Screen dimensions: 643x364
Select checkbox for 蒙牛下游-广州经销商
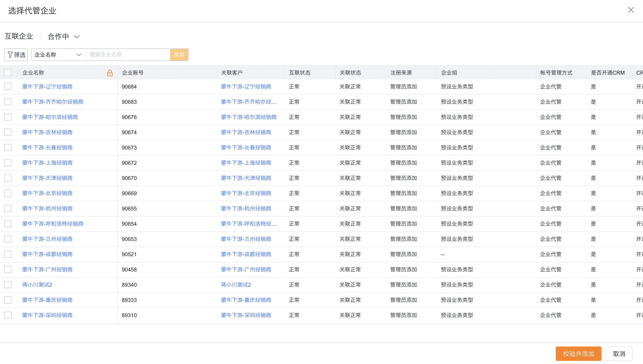tap(8, 269)
